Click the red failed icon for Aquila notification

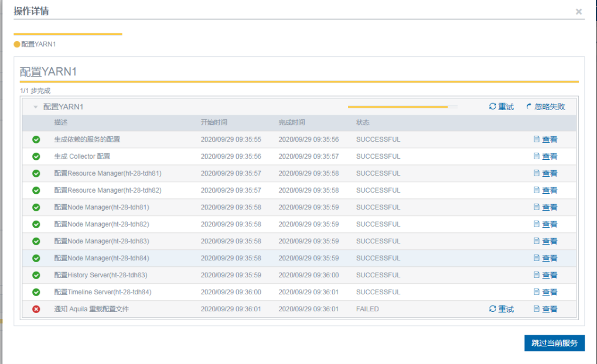[x=36, y=309]
